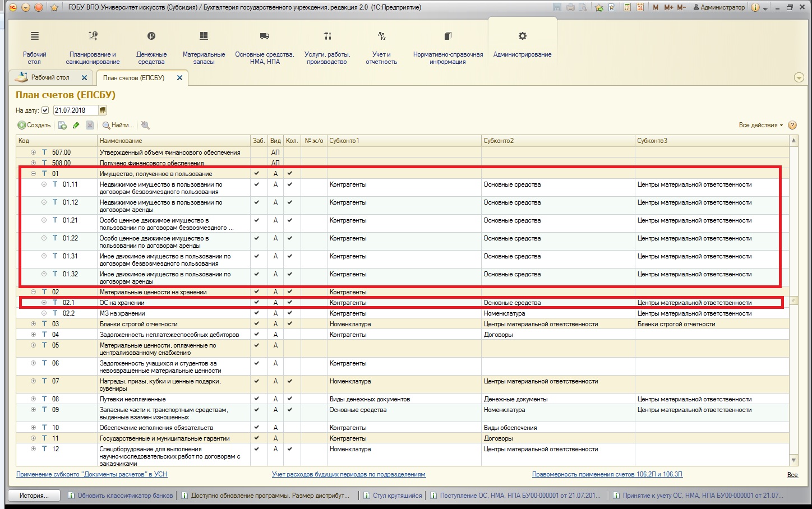Click the help question mark icon
Viewport: 812px width, 509px height.
tap(792, 126)
